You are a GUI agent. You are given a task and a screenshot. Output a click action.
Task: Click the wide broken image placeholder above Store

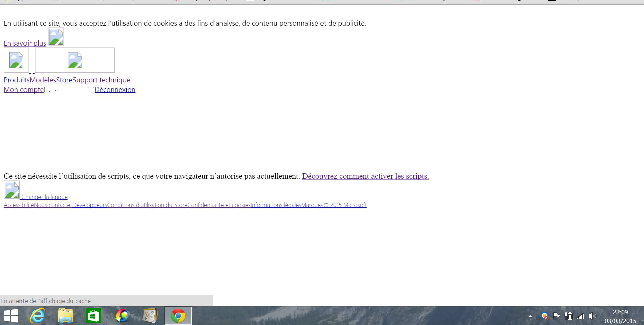(x=75, y=60)
